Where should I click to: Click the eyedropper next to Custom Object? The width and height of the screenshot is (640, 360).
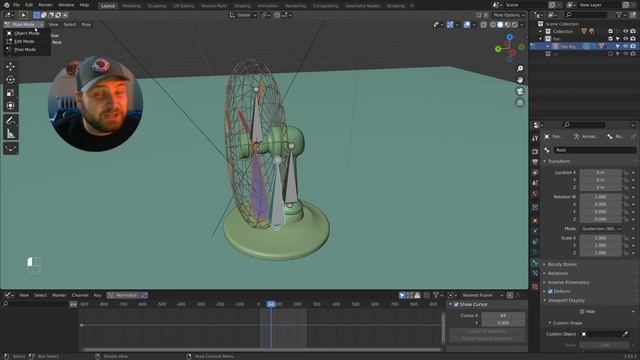point(625,334)
